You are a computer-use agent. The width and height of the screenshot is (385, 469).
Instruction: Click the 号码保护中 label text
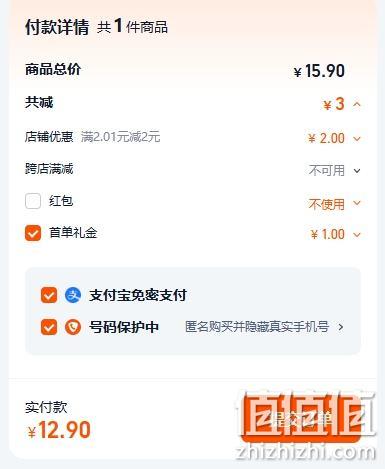pos(124,327)
